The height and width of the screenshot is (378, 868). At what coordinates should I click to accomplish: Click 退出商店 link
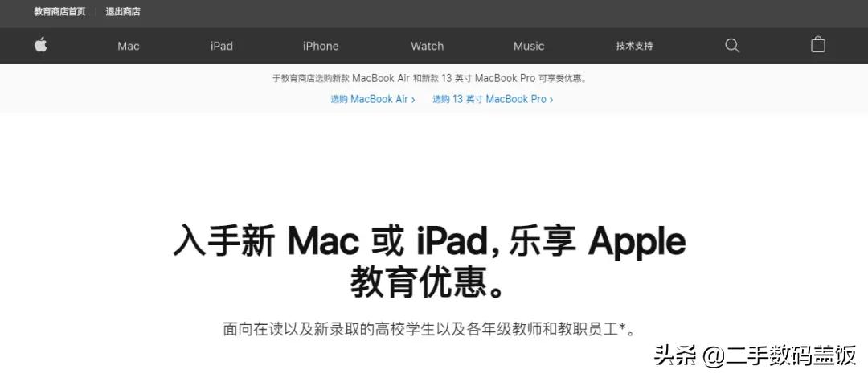tap(123, 11)
